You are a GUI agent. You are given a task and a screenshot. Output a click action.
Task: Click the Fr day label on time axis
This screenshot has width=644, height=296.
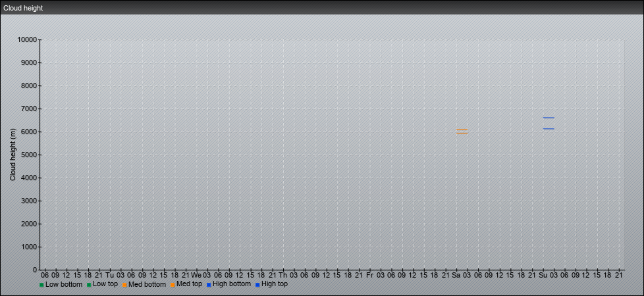coord(369,275)
